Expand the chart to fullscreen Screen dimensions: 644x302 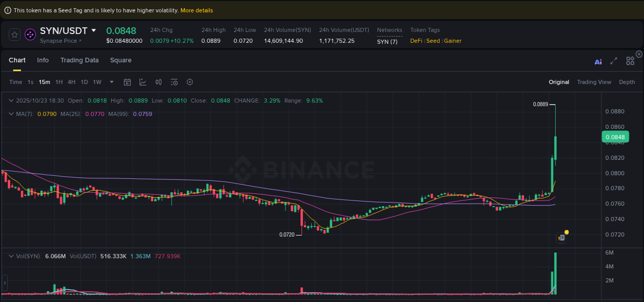[x=614, y=61]
